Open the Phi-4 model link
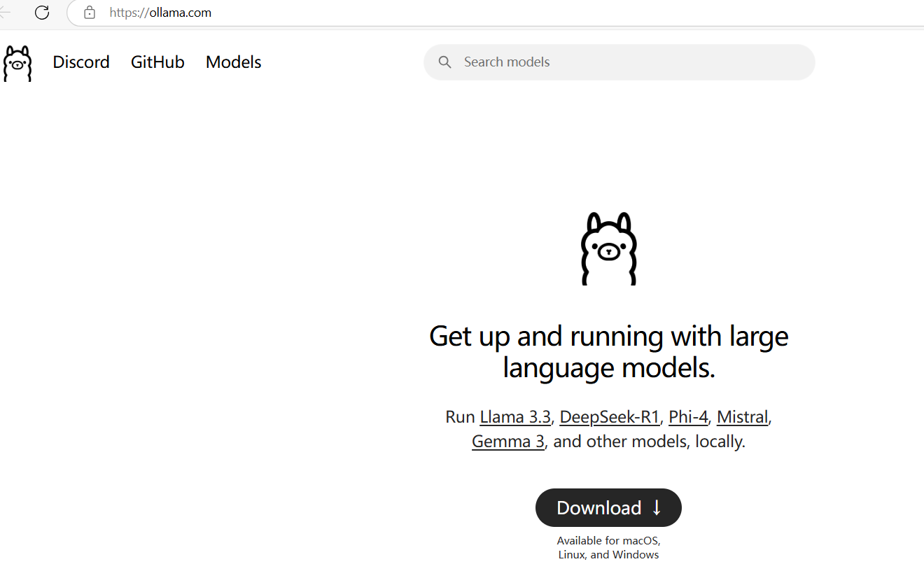This screenshot has width=924, height=585. 688,417
